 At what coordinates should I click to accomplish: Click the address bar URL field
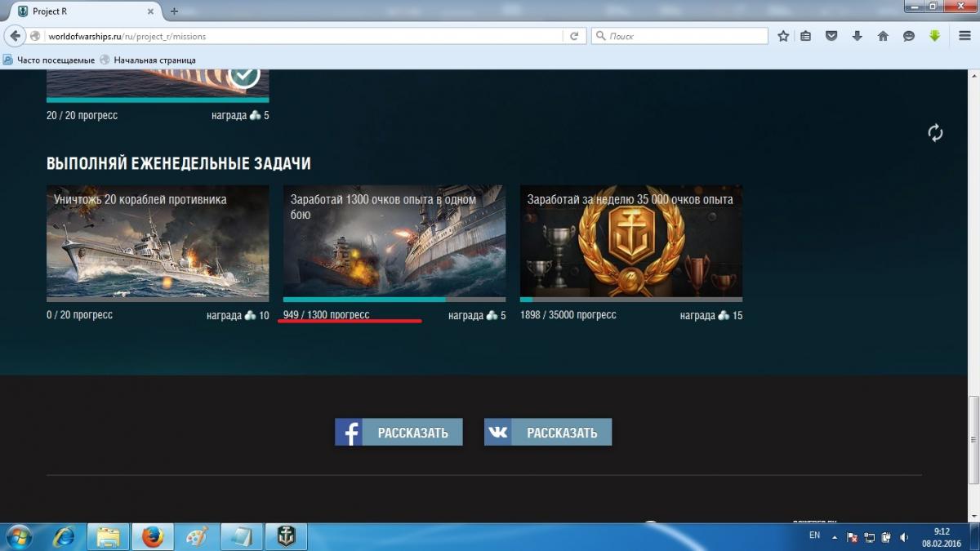click(302, 36)
